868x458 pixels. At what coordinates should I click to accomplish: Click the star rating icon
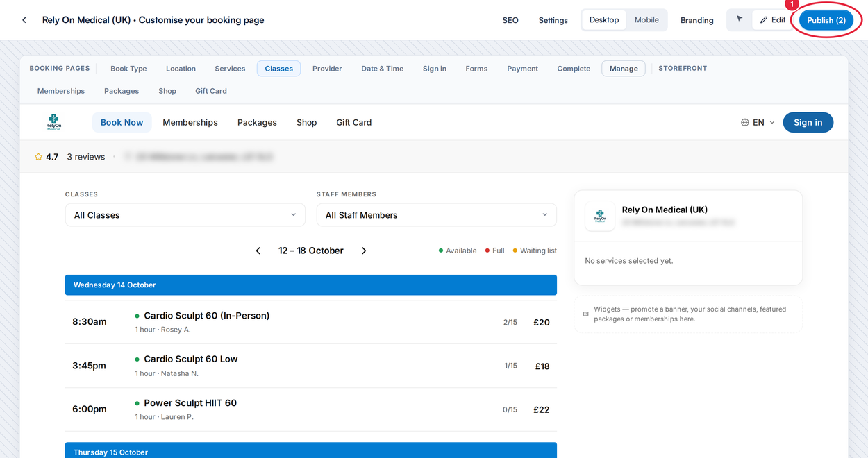(x=38, y=157)
